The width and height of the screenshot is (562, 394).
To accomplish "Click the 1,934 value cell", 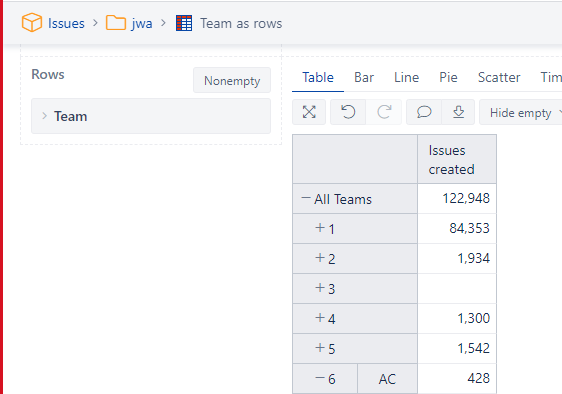I will (457, 258).
